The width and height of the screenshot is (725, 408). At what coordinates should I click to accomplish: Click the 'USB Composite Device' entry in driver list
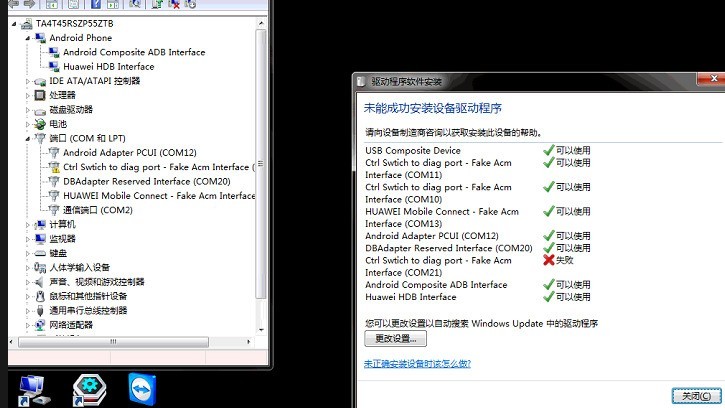click(x=413, y=150)
